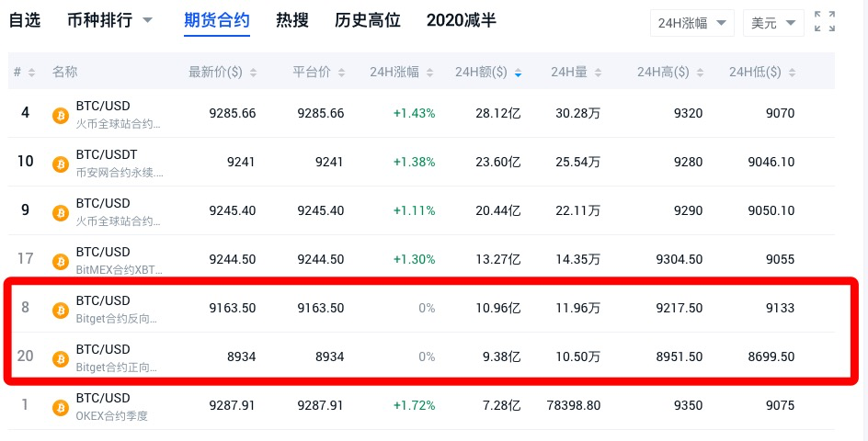This screenshot has height=441, width=868.
Task: Switch to the 自选 tab
Action: (25, 21)
